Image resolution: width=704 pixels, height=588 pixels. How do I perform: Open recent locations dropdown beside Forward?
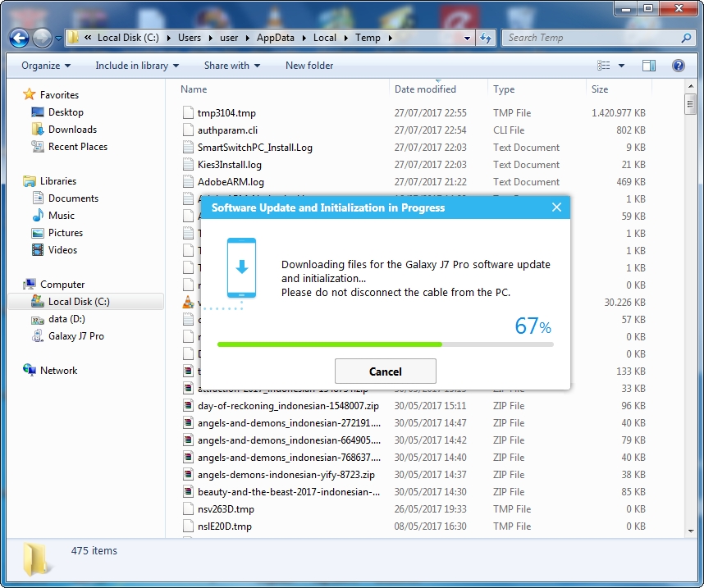coord(58,39)
